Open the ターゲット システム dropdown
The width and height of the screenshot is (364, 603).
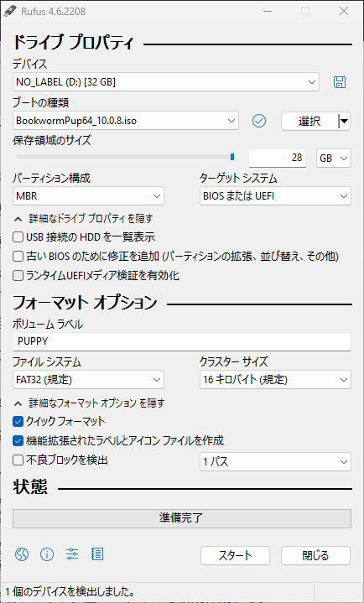point(275,196)
